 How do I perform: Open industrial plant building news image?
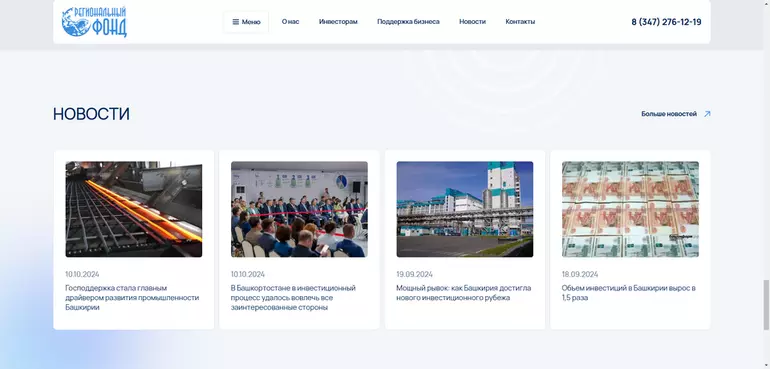[465, 209]
